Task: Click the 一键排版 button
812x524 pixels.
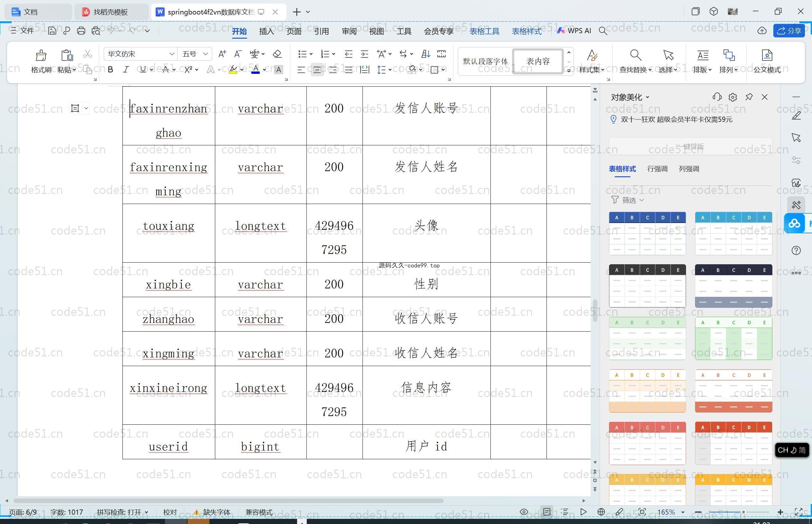Action: tap(690, 147)
